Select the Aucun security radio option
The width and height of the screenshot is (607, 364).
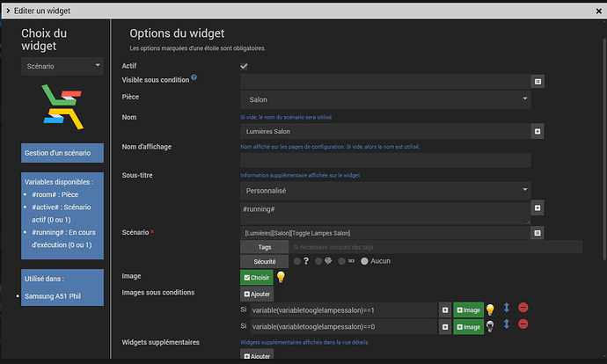(364, 261)
